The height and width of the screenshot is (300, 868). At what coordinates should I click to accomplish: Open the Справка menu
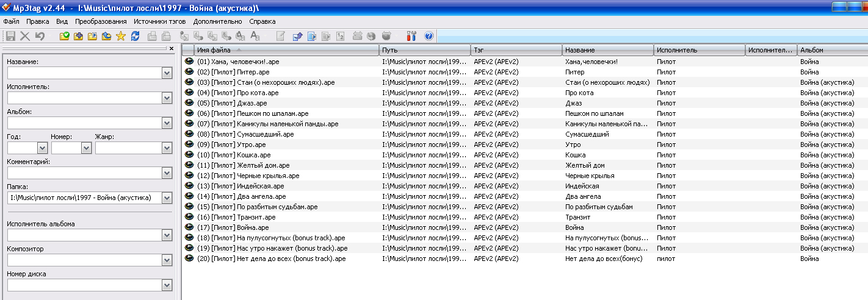point(263,21)
